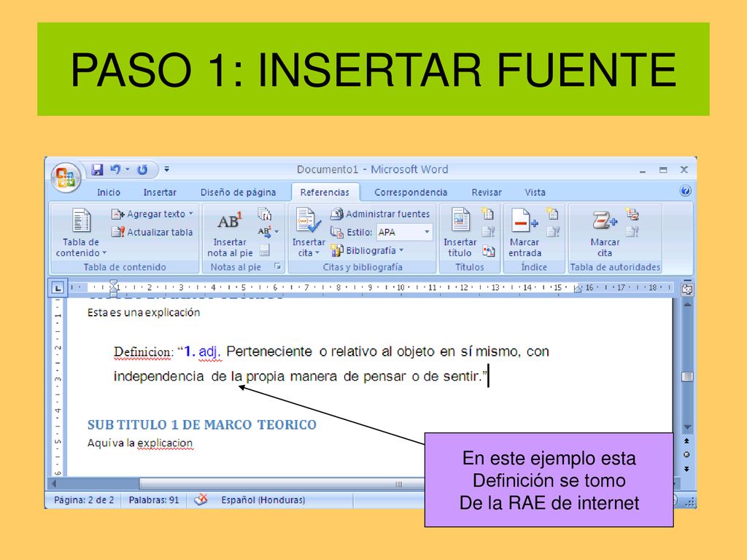Image resolution: width=747 pixels, height=560 pixels.
Task: Open the round Office button menu
Action: [x=66, y=178]
